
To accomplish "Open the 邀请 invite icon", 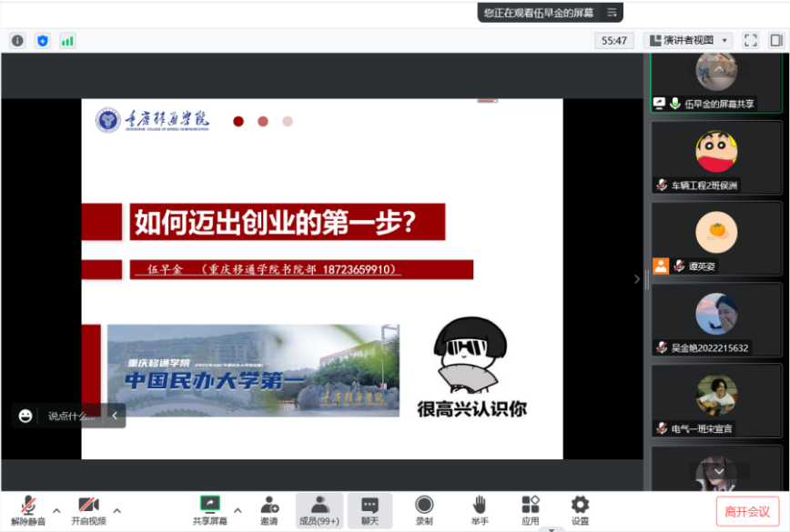I will tap(269, 509).
